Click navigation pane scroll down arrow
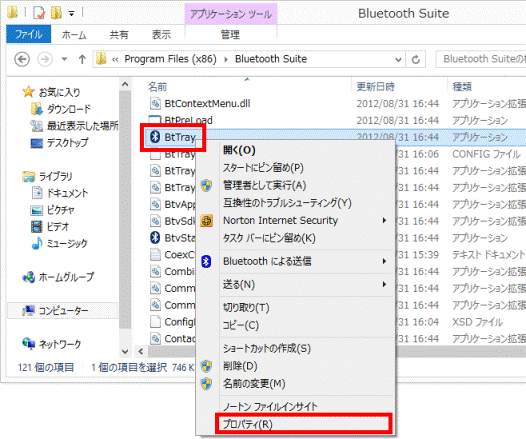526x439 pixels. pyautogui.click(x=125, y=351)
